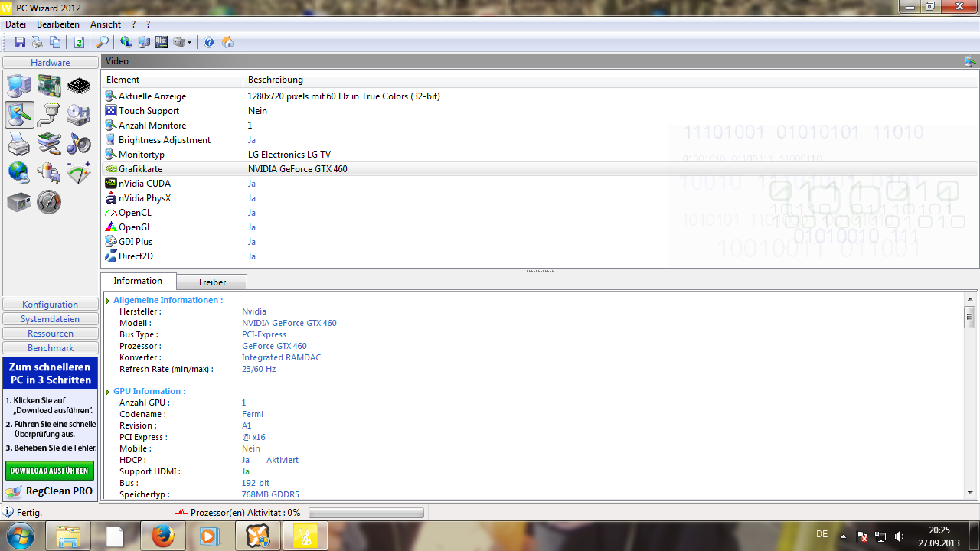Select the Direct2D row
Viewport: 980px width, 551px height.
[541, 256]
